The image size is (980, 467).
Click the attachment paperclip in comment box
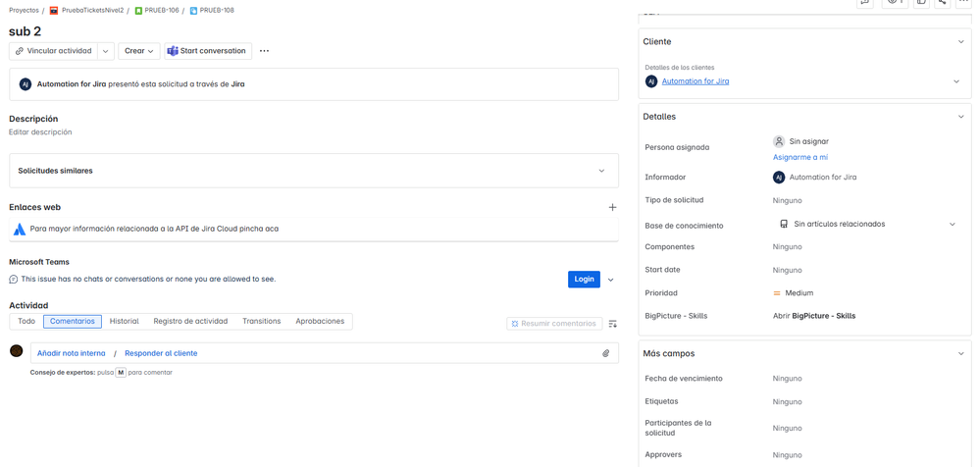click(605, 353)
